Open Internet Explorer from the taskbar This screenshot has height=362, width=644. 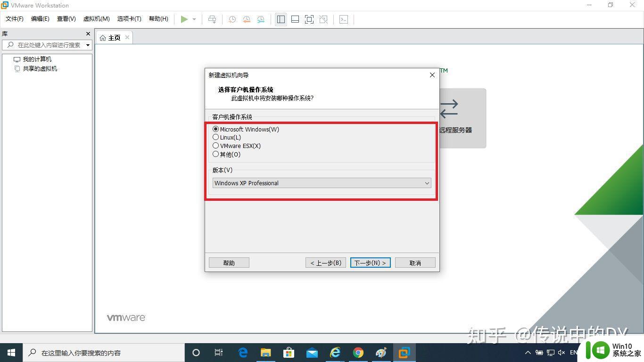pyautogui.click(x=335, y=353)
